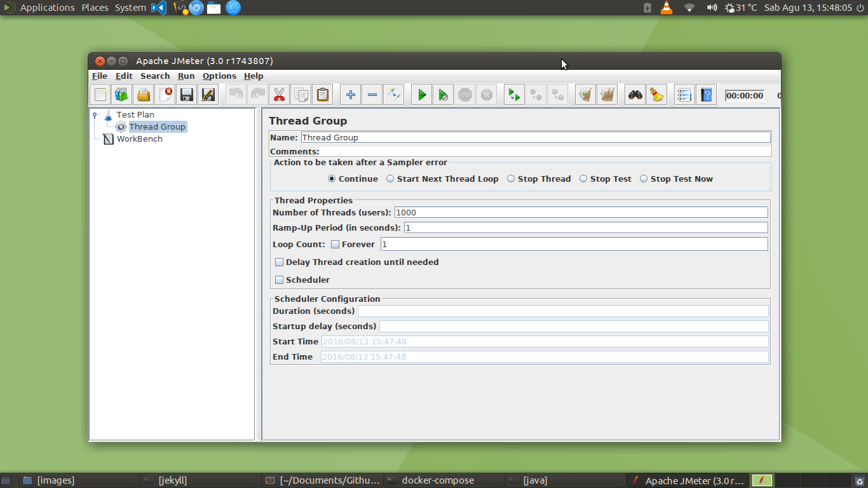This screenshot has width=868, height=488.
Task: Click Number of Threads field
Action: pyautogui.click(x=581, y=213)
